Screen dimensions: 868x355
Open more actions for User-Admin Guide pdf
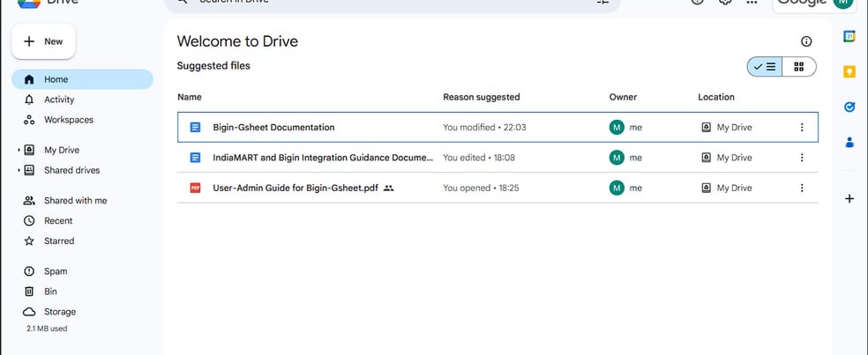pyautogui.click(x=802, y=188)
